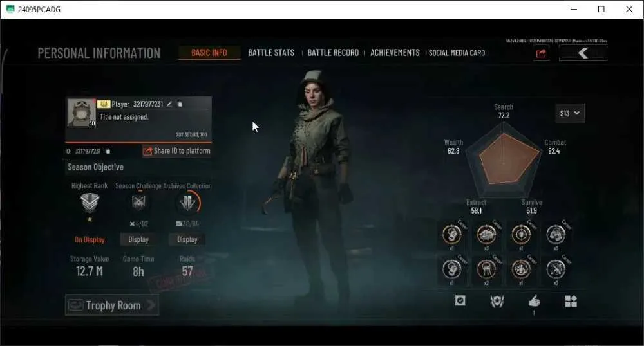Click Display under Season Challenge

click(138, 239)
